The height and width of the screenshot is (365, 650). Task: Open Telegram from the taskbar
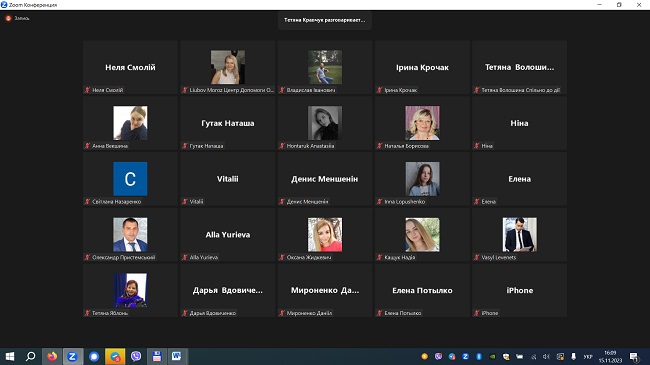pyautogui.click(x=115, y=356)
